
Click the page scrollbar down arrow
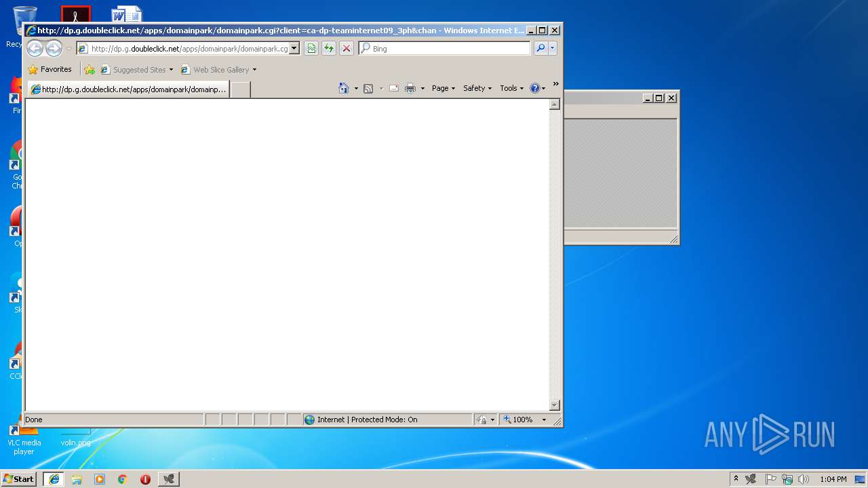[x=554, y=405]
